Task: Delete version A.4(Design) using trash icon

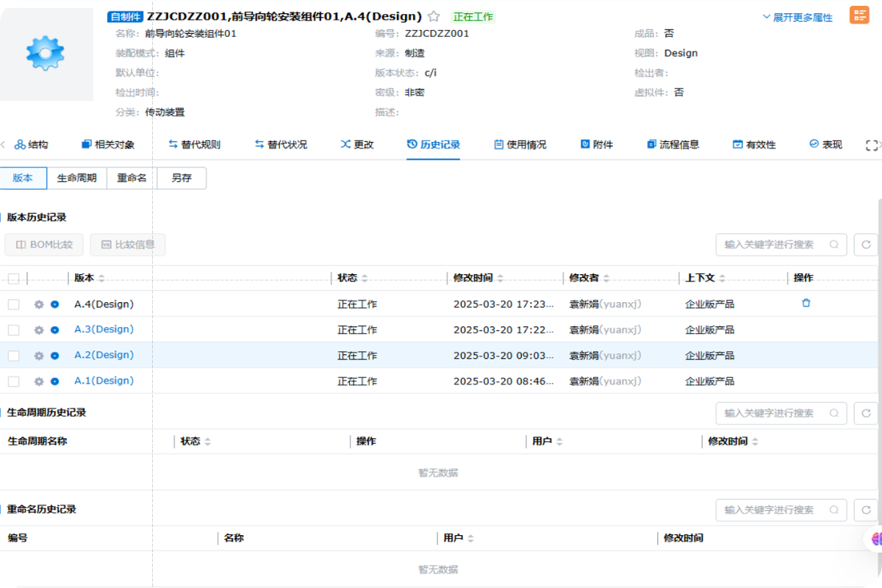Action: [806, 303]
